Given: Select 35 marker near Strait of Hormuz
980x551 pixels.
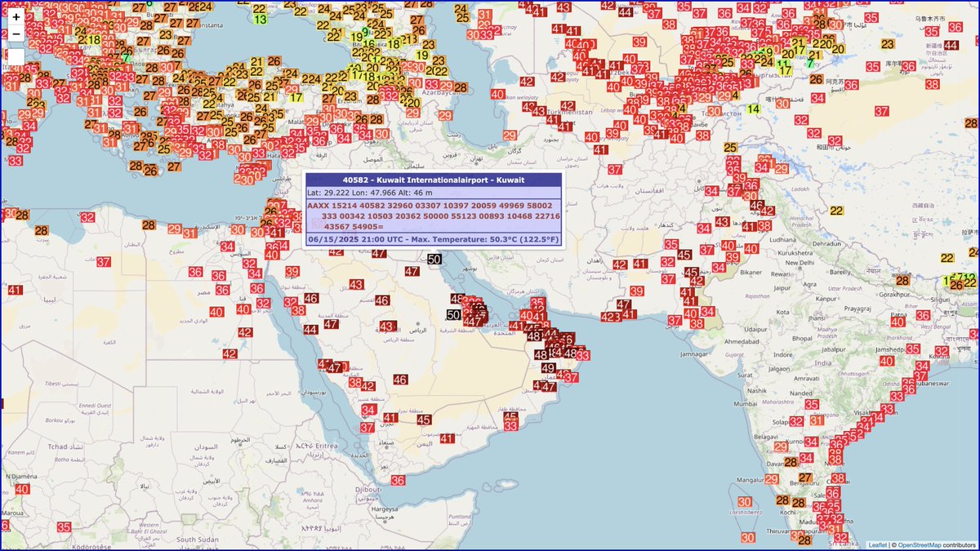Looking at the screenshot, I should point(538,304).
